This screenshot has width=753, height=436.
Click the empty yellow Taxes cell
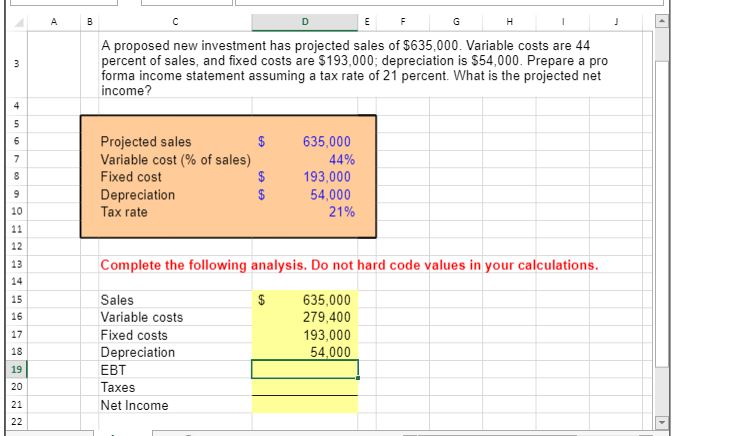click(x=304, y=387)
